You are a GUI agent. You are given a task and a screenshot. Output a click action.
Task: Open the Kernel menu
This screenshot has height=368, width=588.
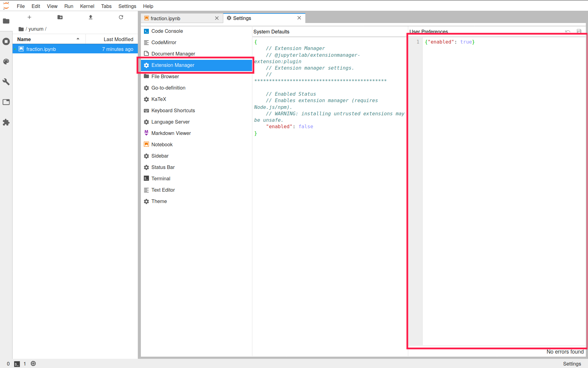click(x=87, y=6)
